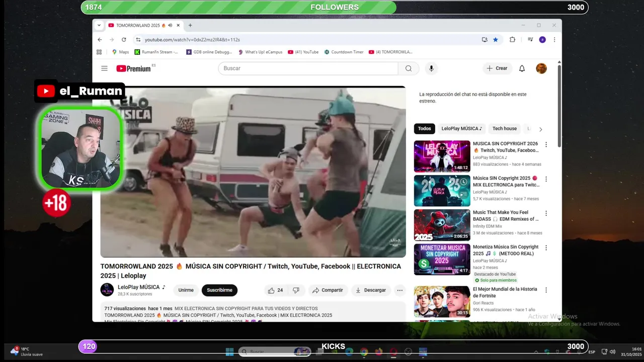644x362 pixels.
Task: Open weather widget showing 18°C
Action: click(x=27, y=351)
